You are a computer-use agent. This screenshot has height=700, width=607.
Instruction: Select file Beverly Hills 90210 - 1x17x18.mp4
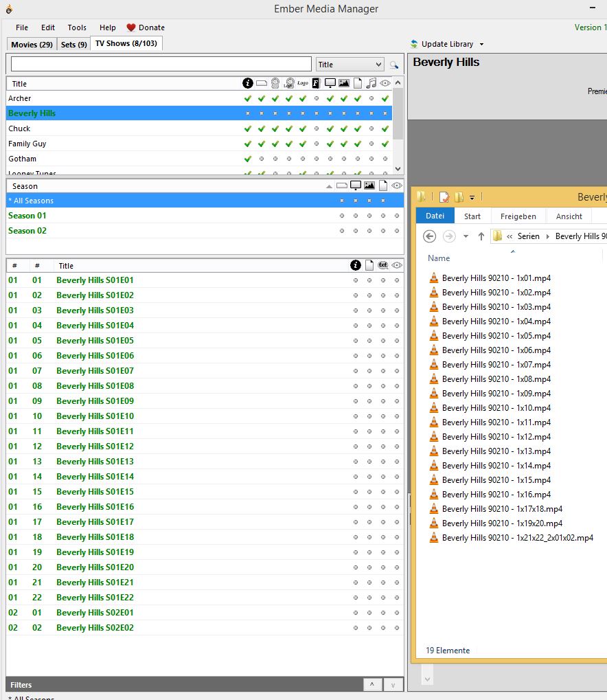tap(502, 509)
